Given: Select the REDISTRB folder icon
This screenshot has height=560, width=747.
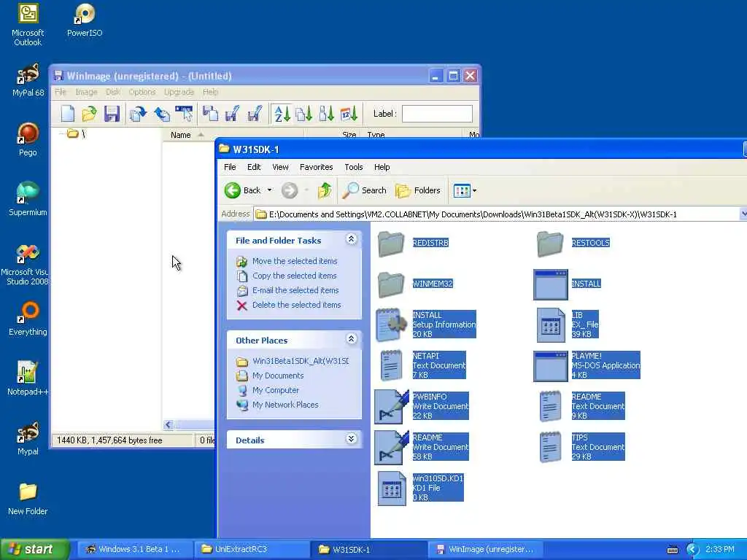Looking at the screenshot, I should pos(391,244).
